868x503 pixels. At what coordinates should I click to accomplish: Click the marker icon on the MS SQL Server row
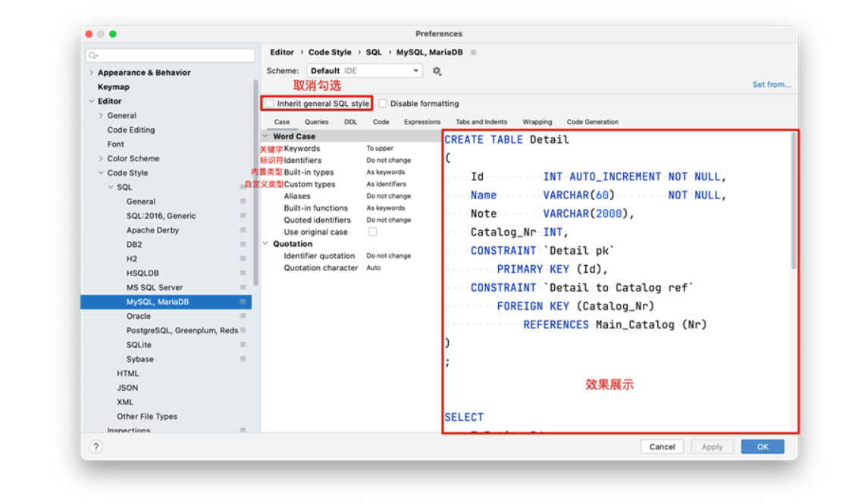(243, 288)
